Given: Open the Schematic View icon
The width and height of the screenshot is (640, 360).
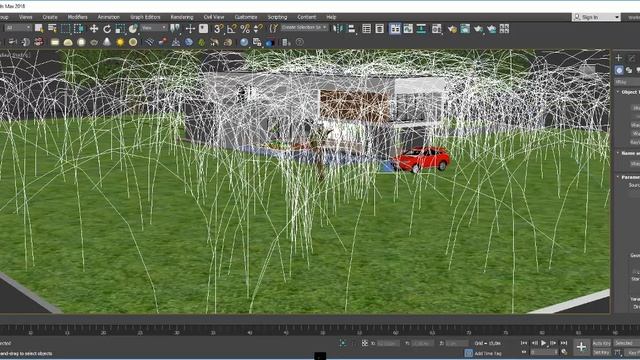Looking at the screenshot, I should point(421,29).
